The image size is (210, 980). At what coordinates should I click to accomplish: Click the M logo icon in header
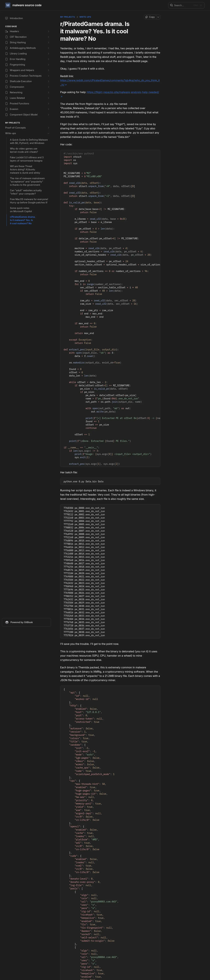point(8,5)
